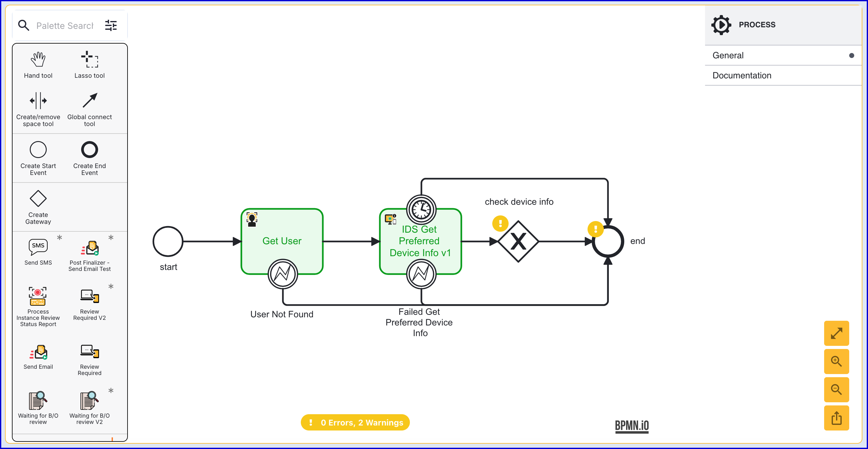
Task: Click the zoom in magnifier button
Action: [836, 361]
